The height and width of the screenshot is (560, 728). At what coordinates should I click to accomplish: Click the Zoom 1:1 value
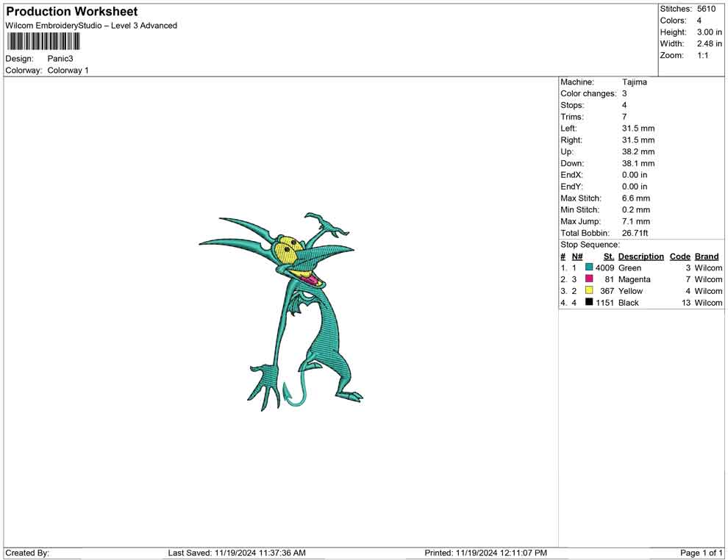tap(702, 56)
